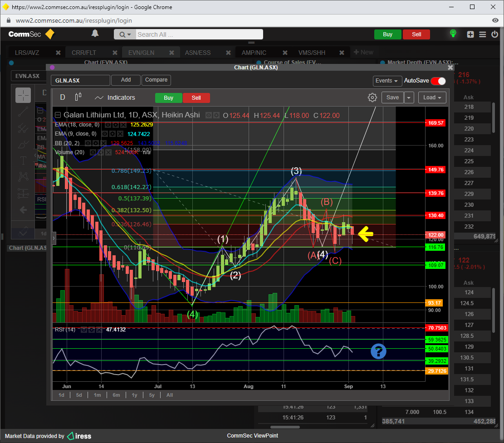Click the top bar red Sell button
Image resolution: width=504 pixels, height=443 pixels.
pos(416,34)
